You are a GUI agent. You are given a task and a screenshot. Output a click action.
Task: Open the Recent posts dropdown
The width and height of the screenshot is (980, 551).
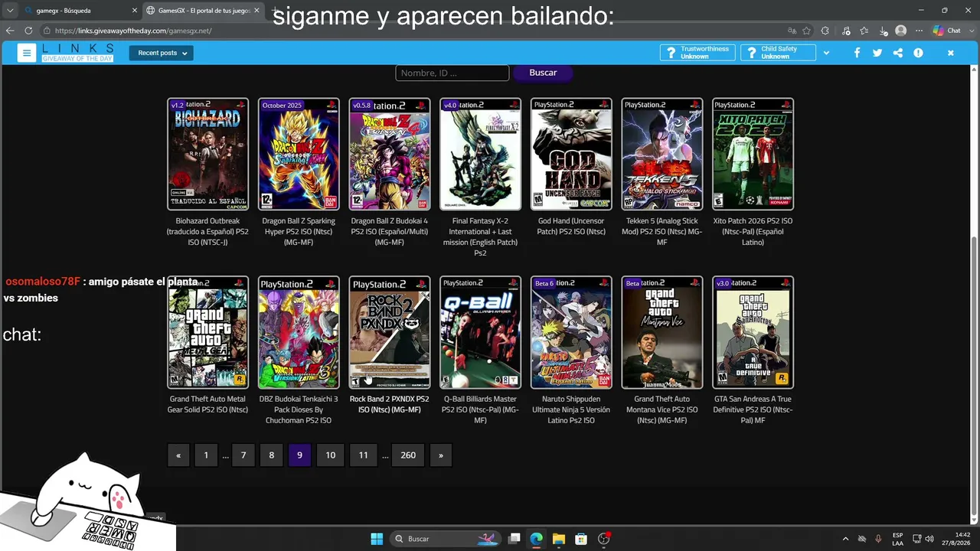point(161,53)
